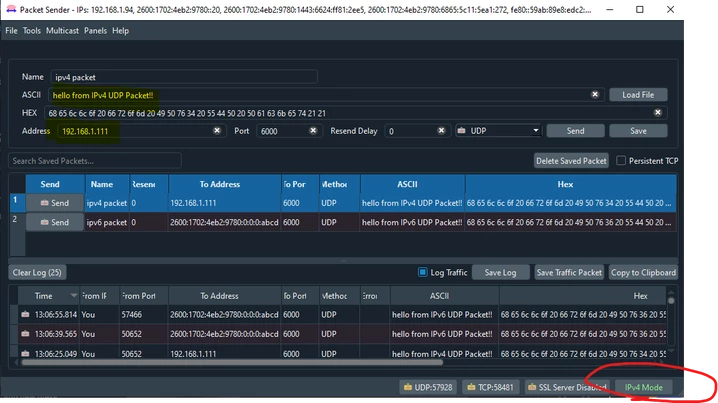Image resolution: width=718 pixels, height=403 pixels.
Task: Click Delete Saved Packet button
Action: click(571, 161)
